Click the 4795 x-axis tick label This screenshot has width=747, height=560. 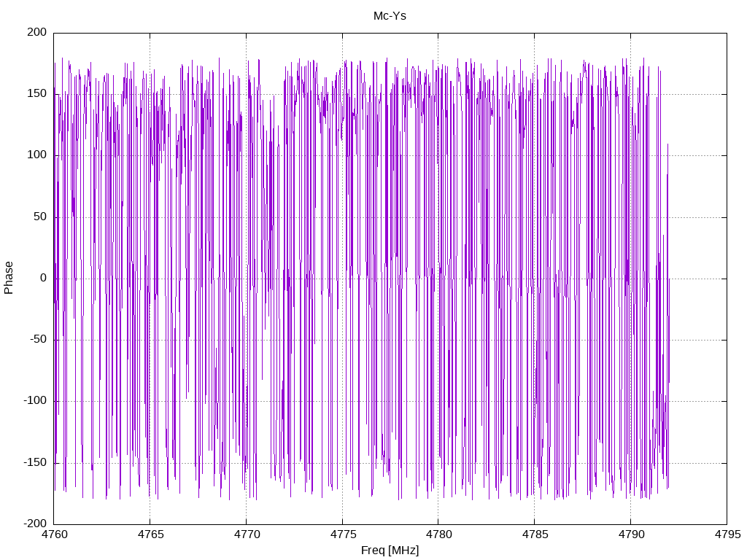point(727,534)
